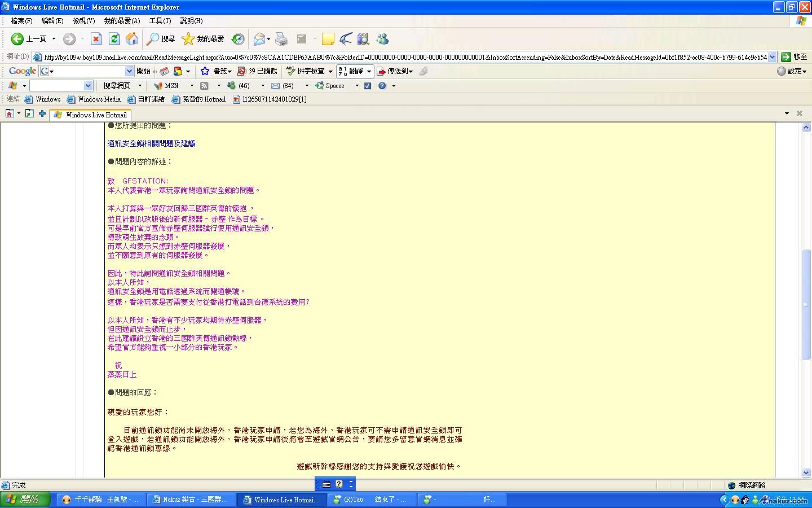812x508 pixels.
Task: Toggle 拼字檢查 spell check in Google toolbar
Action: pos(306,71)
